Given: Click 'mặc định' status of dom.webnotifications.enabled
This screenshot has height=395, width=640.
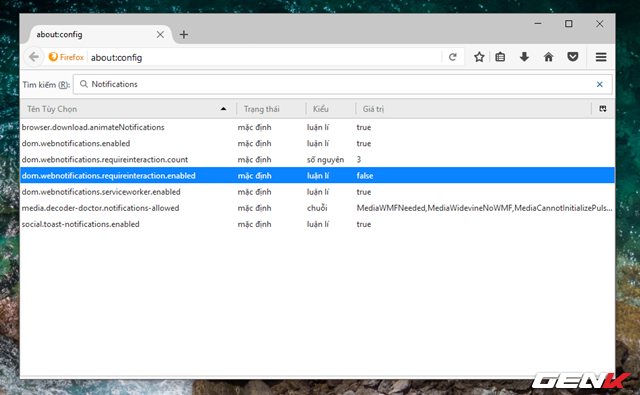Looking at the screenshot, I should [254, 144].
